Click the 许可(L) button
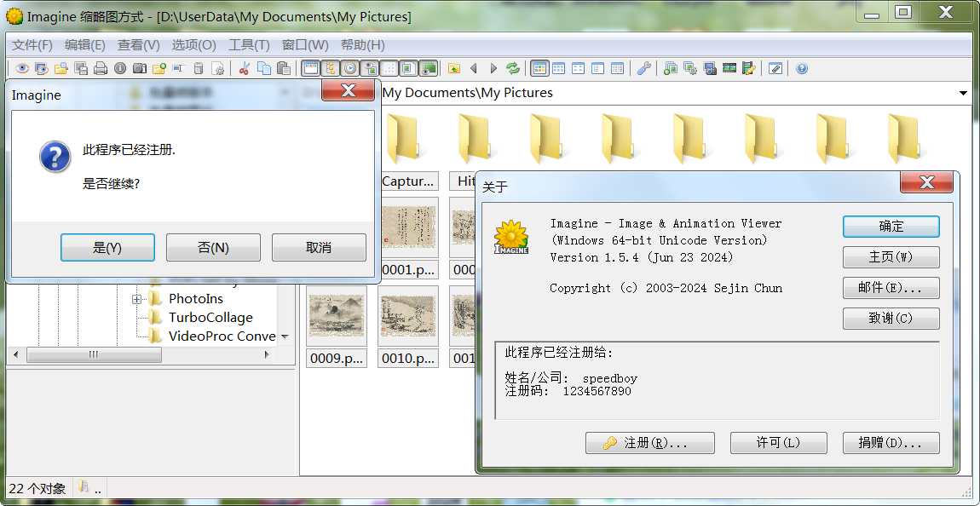The height and width of the screenshot is (506, 980). (779, 443)
